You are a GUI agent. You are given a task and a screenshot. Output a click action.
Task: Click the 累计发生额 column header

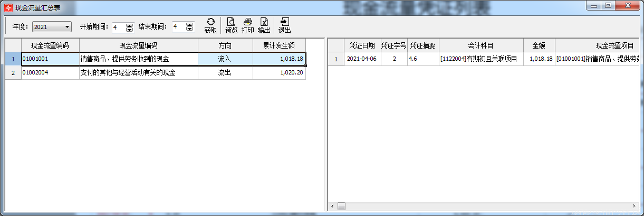click(279, 45)
